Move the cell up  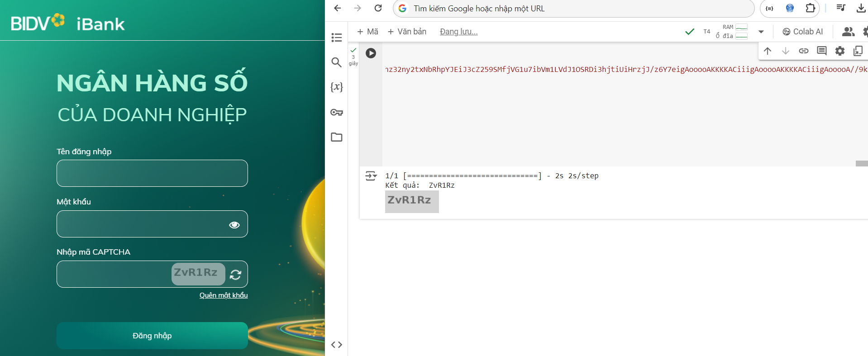click(x=768, y=51)
